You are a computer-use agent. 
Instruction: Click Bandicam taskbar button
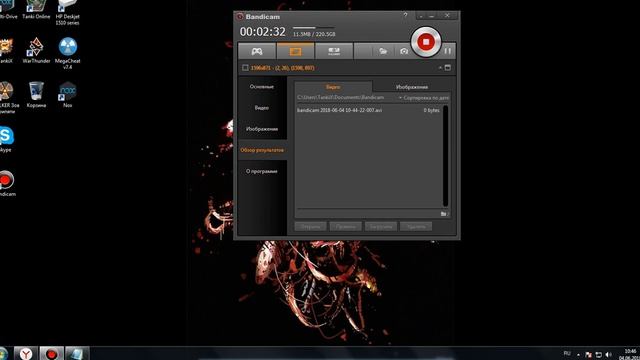[x=51, y=353]
